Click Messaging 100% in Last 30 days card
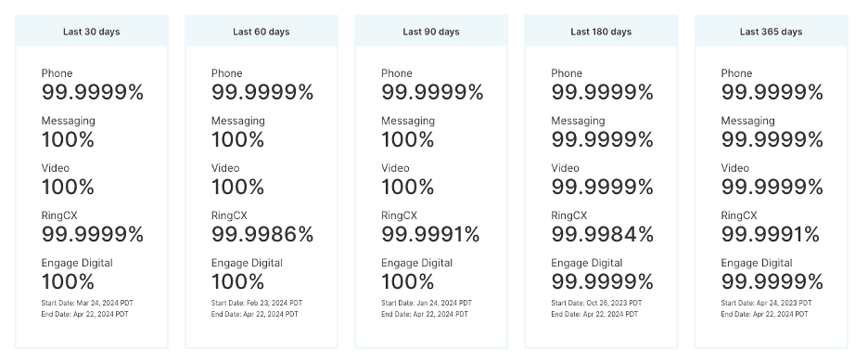 pyautogui.click(x=68, y=139)
